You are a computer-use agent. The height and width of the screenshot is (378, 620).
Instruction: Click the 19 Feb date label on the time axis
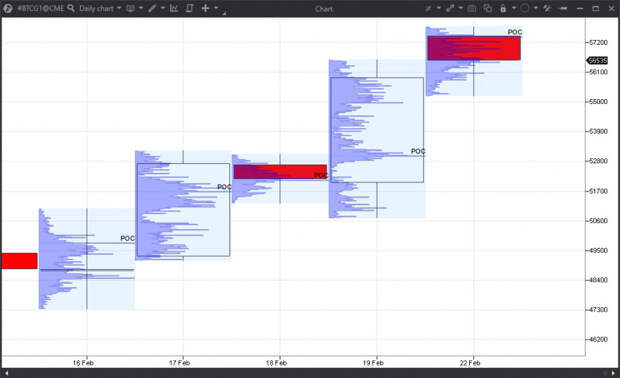coord(373,363)
